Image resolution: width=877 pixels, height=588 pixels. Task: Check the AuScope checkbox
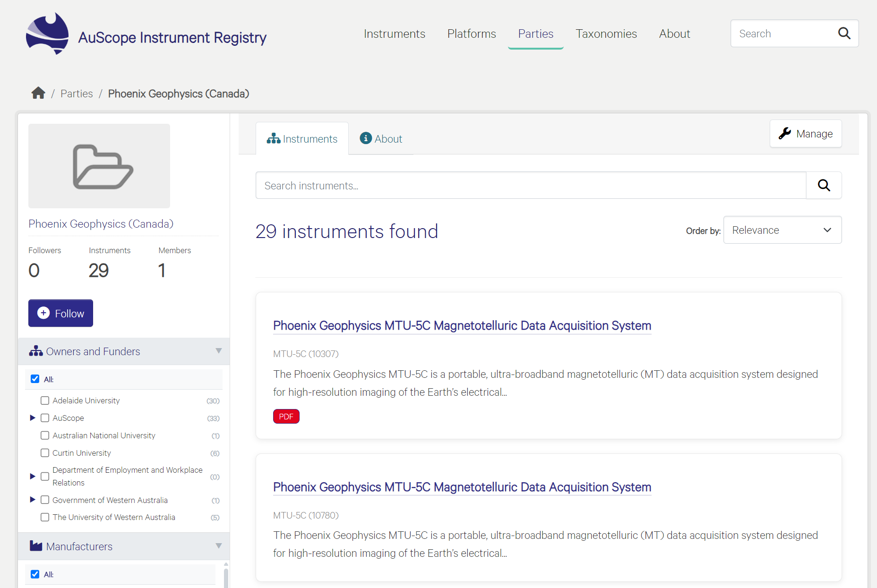pyautogui.click(x=45, y=418)
